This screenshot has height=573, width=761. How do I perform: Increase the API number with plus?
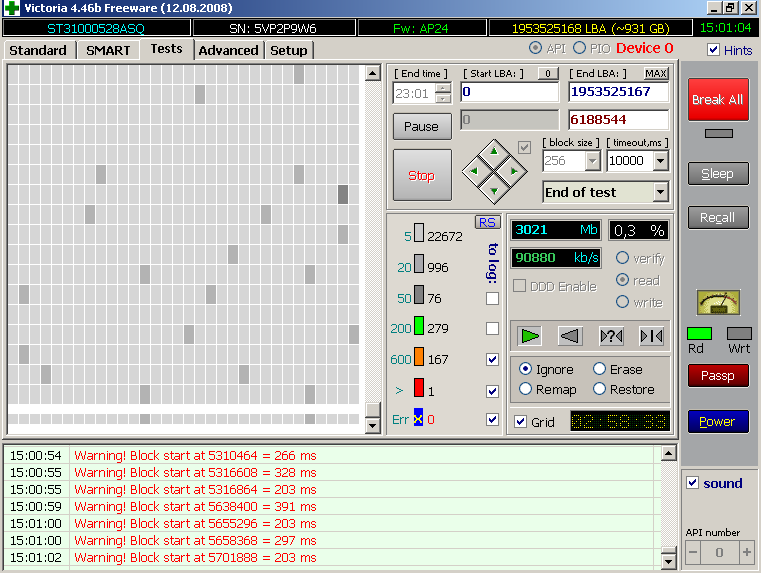point(746,552)
